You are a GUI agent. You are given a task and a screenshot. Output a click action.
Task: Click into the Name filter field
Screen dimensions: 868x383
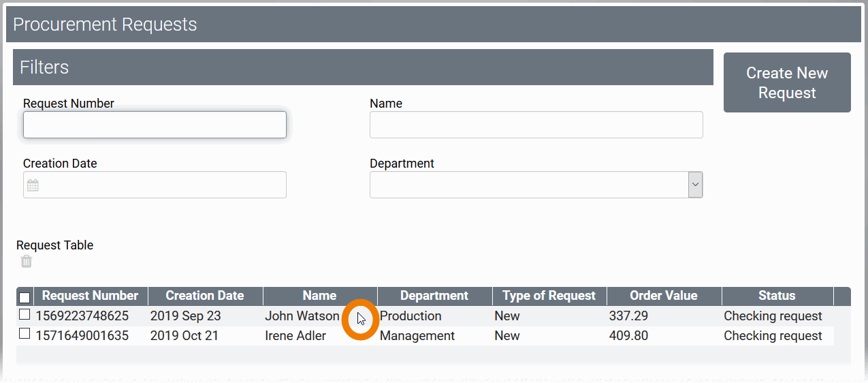tap(536, 125)
